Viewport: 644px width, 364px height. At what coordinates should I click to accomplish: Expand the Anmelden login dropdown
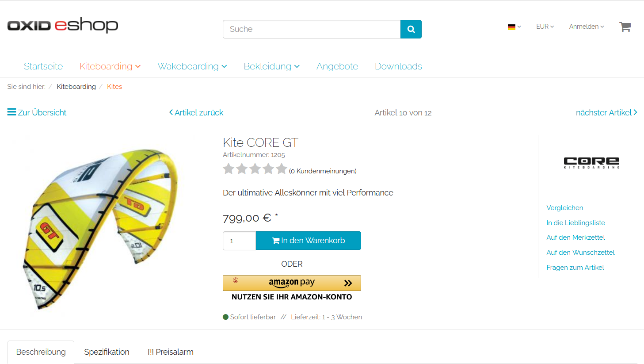pos(587,27)
